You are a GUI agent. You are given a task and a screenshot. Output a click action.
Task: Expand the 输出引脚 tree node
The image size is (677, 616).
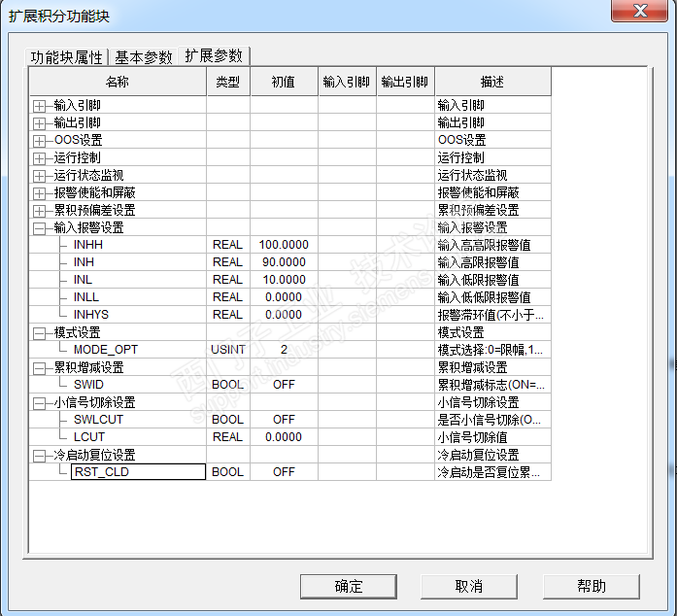pos(39,123)
